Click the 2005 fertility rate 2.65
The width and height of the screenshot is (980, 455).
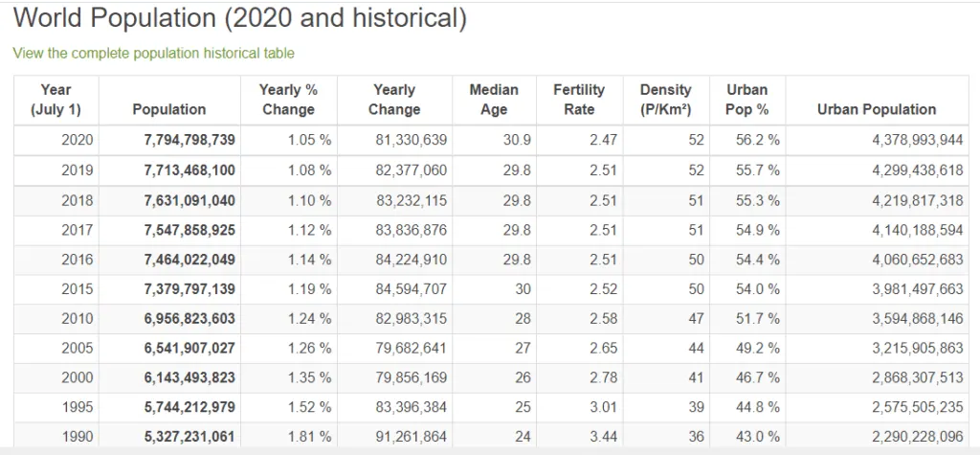[604, 348]
